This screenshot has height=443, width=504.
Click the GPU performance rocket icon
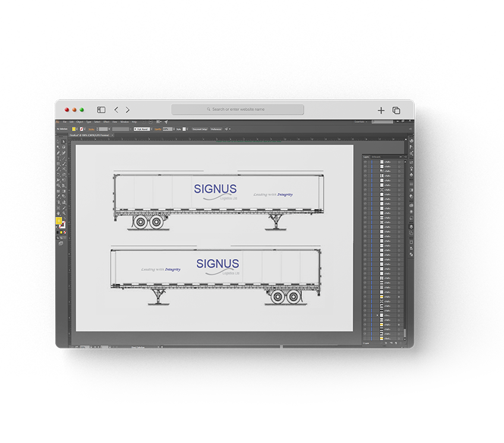point(166,122)
